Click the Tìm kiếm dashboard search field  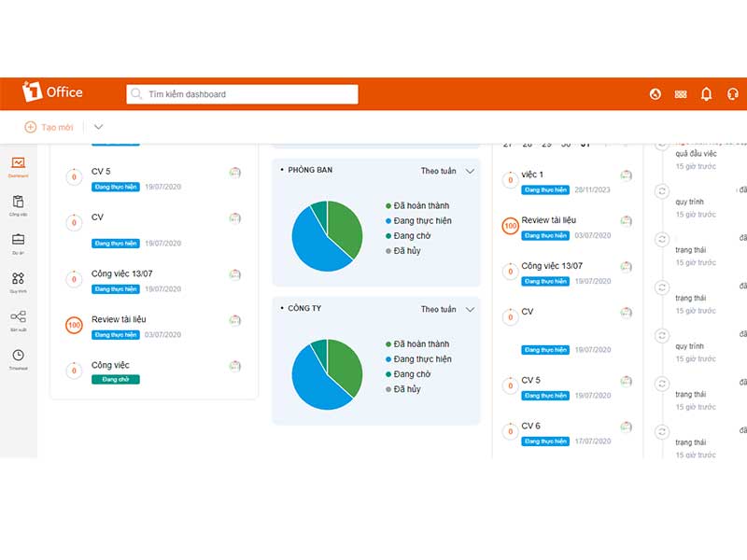pyautogui.click(x=242, y=94)
